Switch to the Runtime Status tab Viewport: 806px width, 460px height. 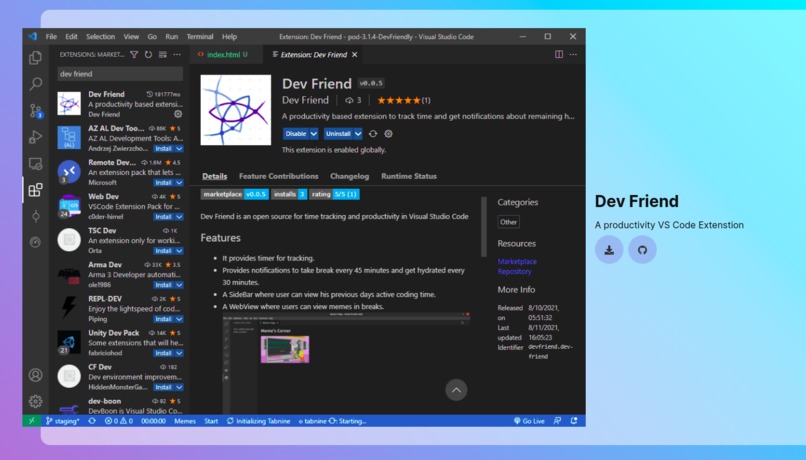coord(409,176)
